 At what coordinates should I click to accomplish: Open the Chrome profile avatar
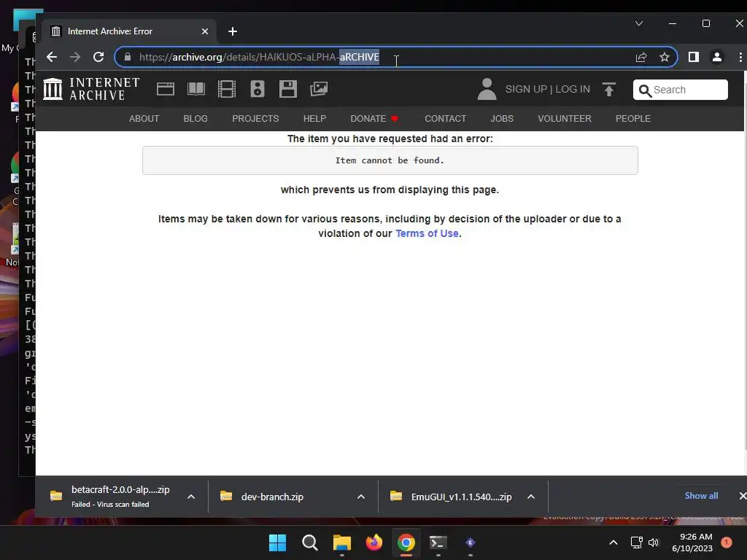(717, 57)
